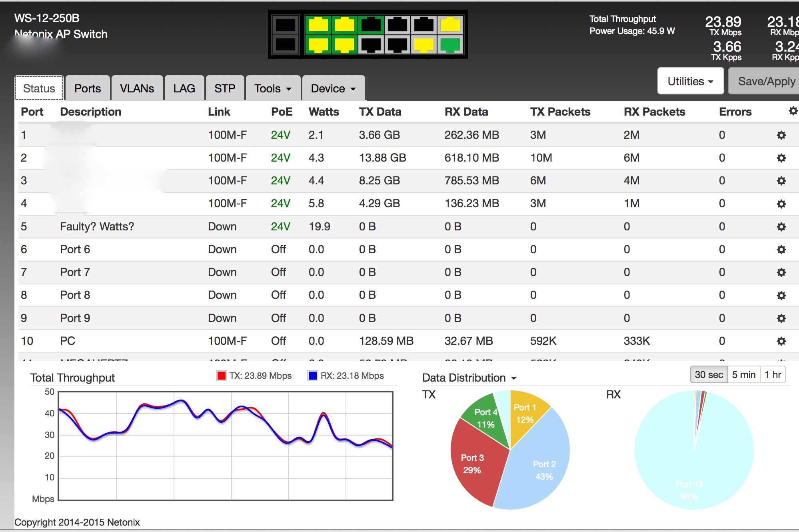Click the port 4 jack icon in switch diagram

(344, 44)
